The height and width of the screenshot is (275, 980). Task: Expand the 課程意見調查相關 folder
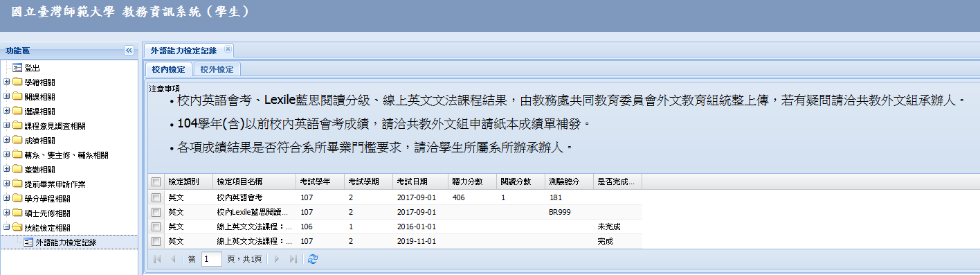6,126
